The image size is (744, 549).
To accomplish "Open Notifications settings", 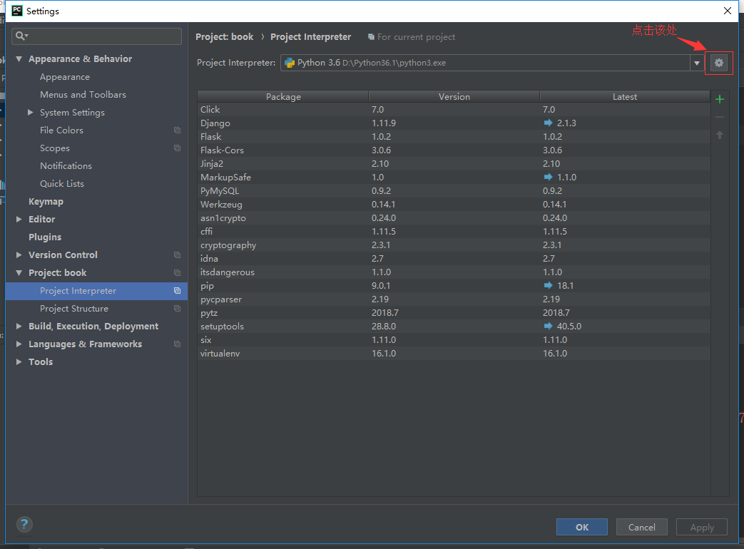I will point(66,166).
